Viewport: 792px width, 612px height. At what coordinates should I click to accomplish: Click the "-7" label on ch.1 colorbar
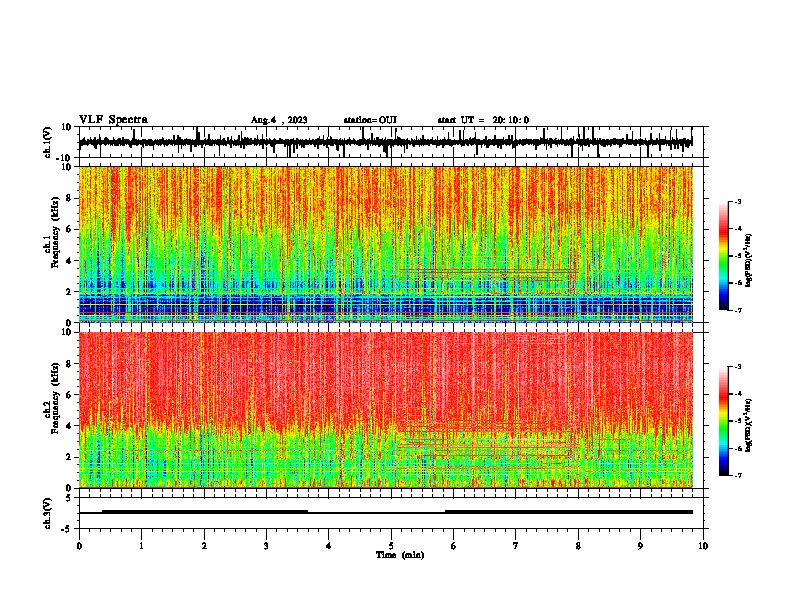coord(737,310)
